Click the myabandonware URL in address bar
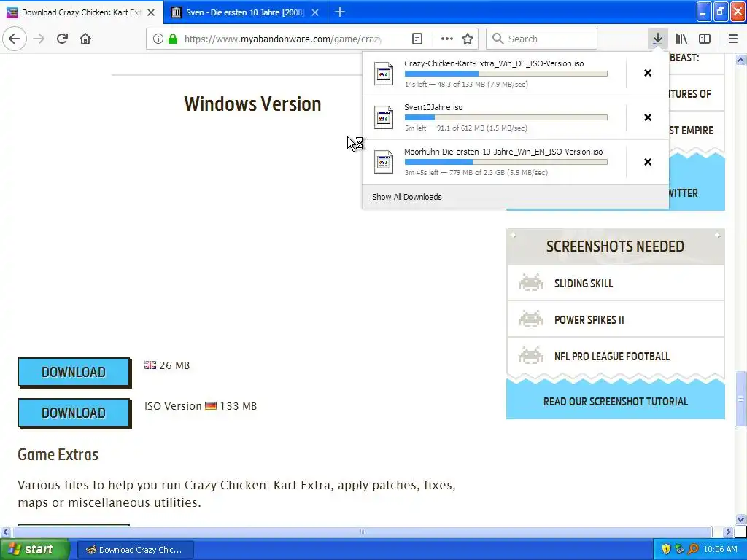747x560 pixels. [283, 39]
